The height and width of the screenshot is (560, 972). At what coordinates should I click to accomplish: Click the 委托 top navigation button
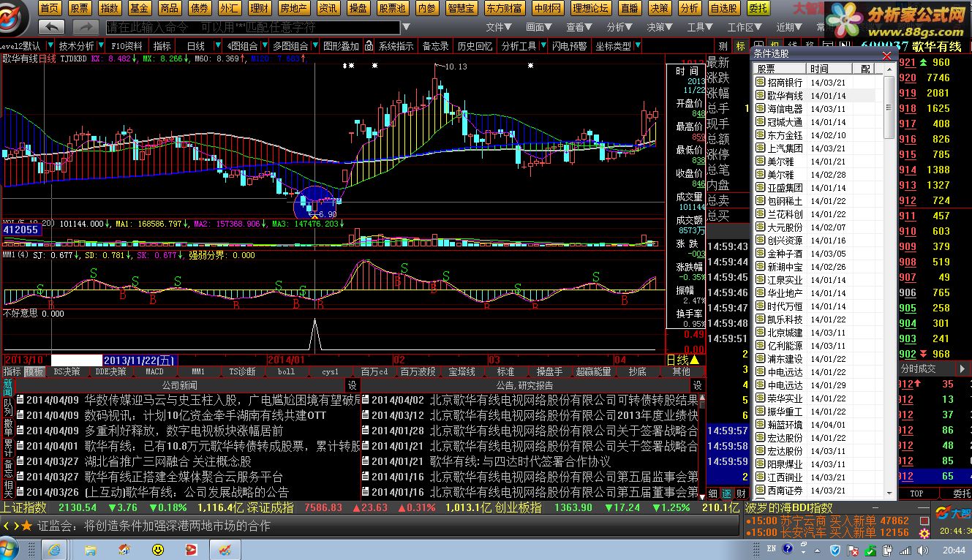758,8
